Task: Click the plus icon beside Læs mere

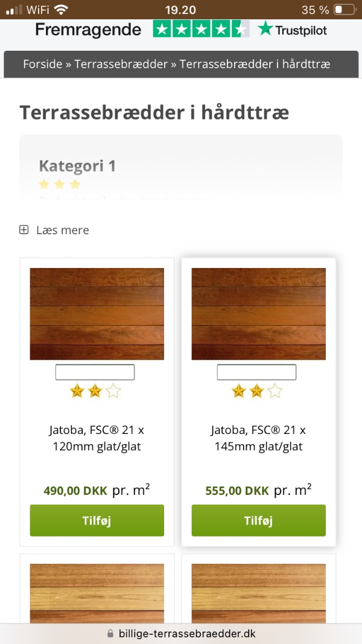Action: coord(24,229)
